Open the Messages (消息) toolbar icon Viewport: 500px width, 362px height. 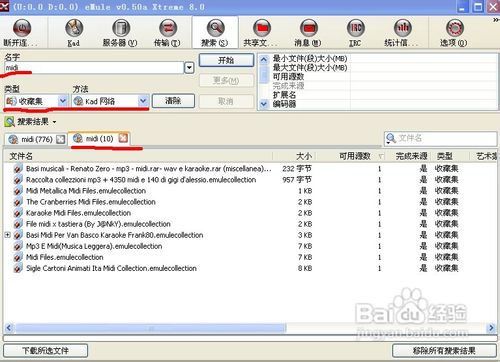[308, 32]
